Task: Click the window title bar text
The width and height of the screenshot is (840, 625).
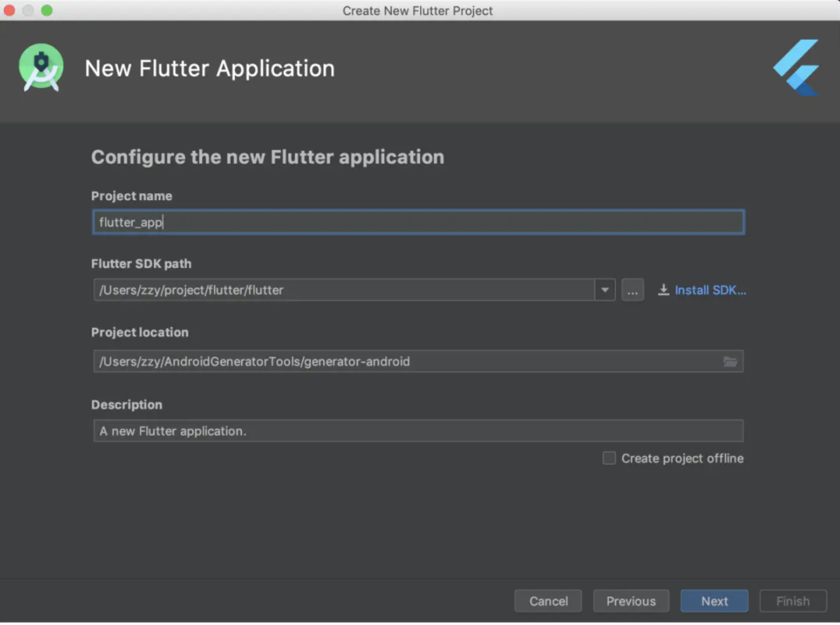Action: [x=418, y=11]
